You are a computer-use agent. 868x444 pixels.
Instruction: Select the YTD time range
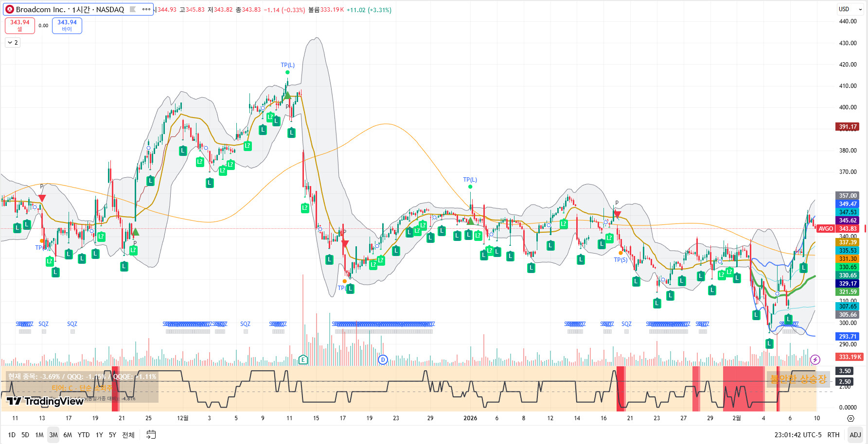[x=84, y=435]
